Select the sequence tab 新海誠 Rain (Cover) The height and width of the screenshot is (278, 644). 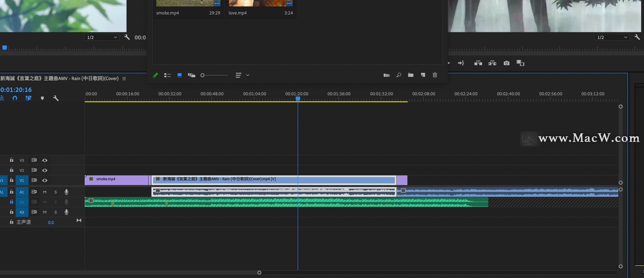59,79
